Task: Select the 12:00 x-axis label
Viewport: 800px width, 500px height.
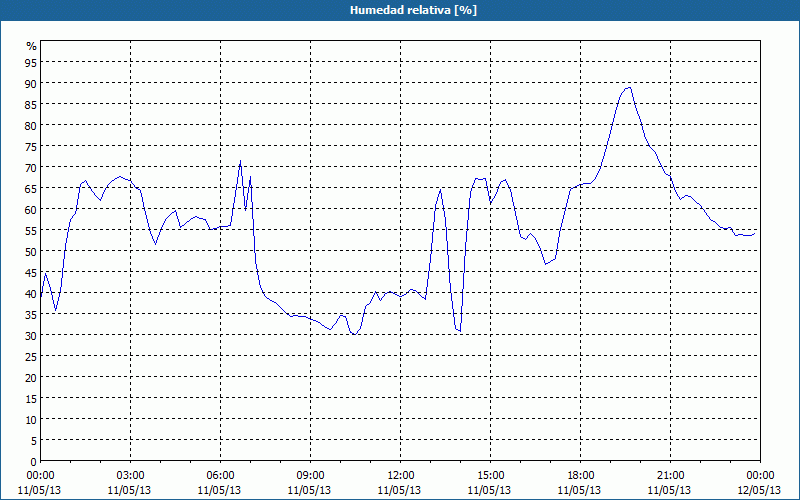Action: pyautogui.click(x=400, y=476)
